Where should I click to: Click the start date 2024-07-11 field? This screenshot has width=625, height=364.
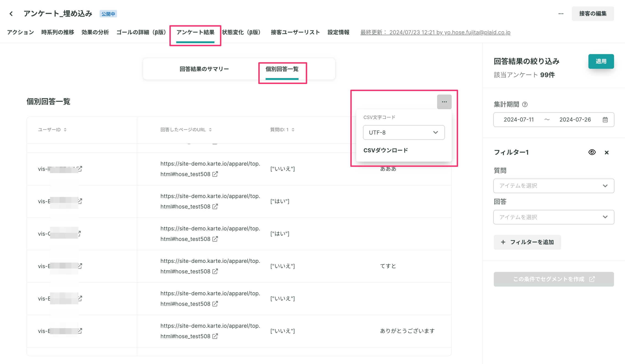[519, 120]
